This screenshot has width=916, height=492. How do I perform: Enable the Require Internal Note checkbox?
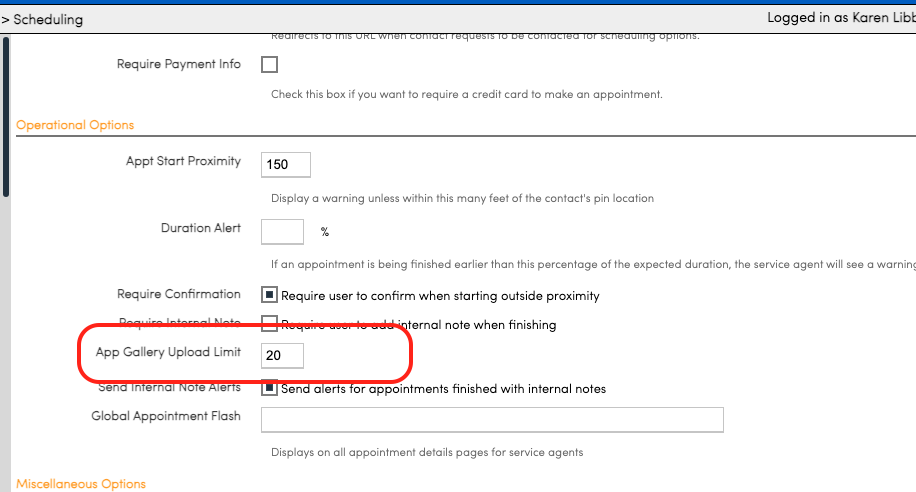tap(269, 324)
